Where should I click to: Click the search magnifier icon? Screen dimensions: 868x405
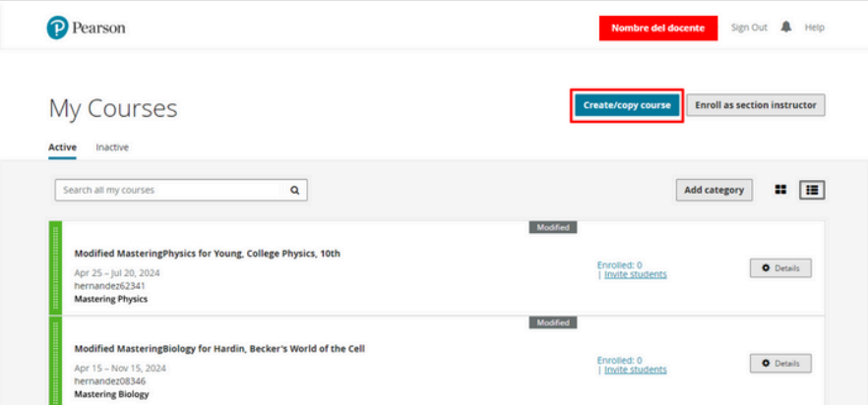(295, 190)
